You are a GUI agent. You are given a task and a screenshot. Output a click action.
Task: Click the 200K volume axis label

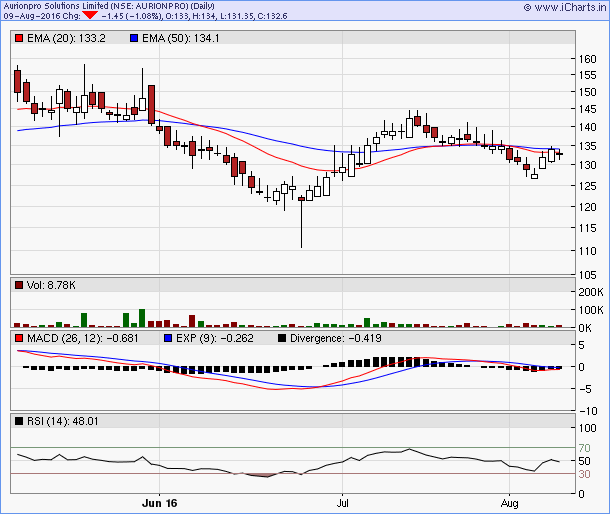(x=591, y=292)
